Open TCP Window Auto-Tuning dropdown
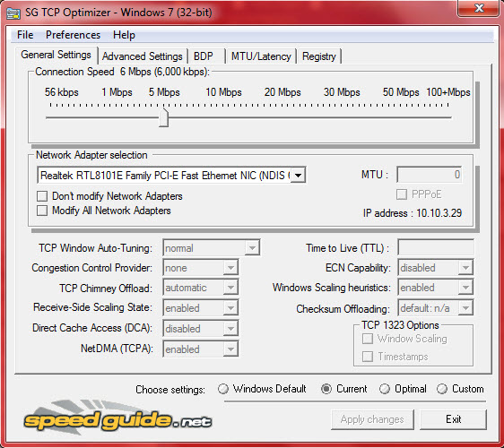 click(252, 248)
